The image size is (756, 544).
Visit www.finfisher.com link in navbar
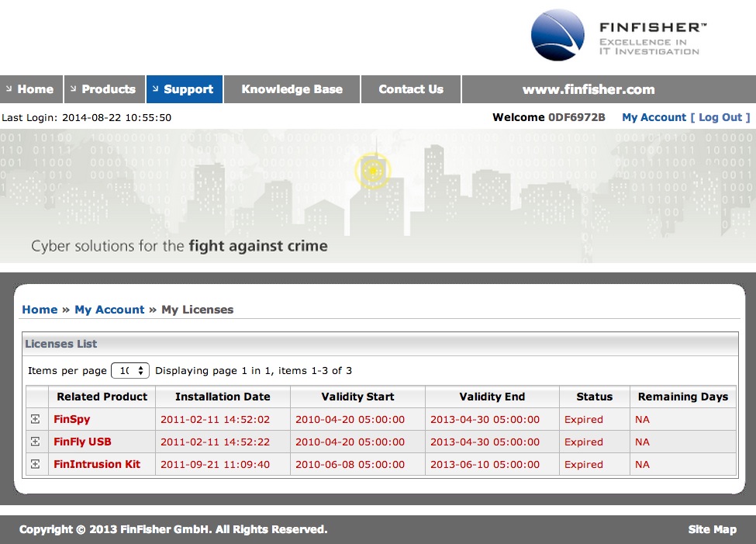click(589, 89)
